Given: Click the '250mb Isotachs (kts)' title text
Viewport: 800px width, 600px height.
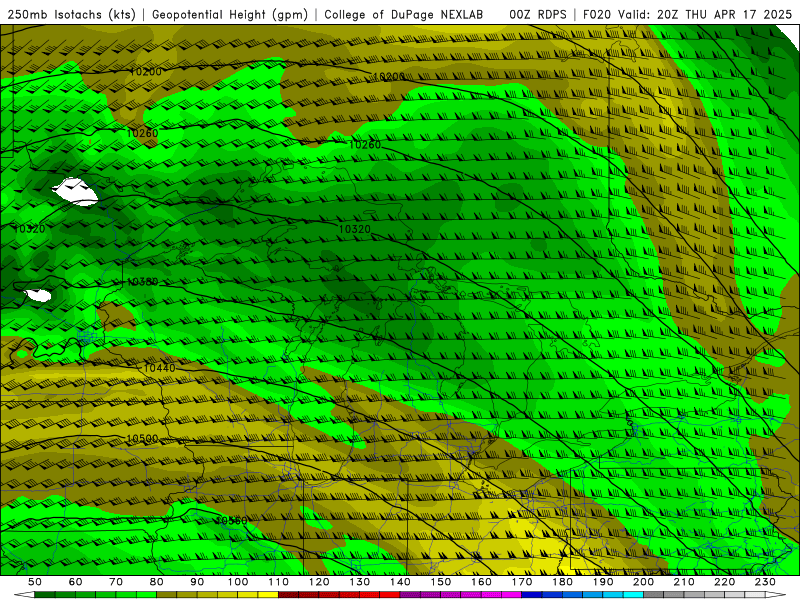Looking at the screenshot, I should 71,14.
